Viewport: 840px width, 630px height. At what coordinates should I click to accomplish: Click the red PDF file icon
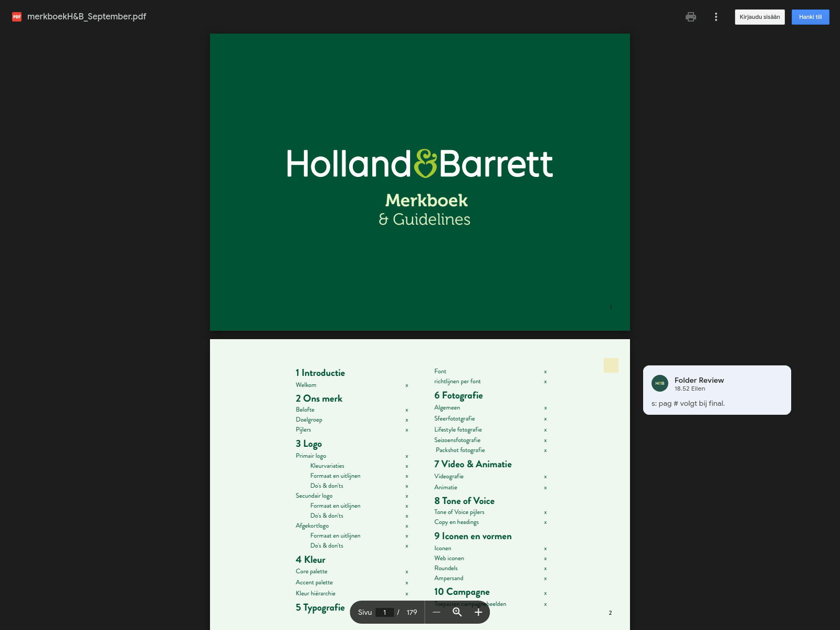point(17,17)
